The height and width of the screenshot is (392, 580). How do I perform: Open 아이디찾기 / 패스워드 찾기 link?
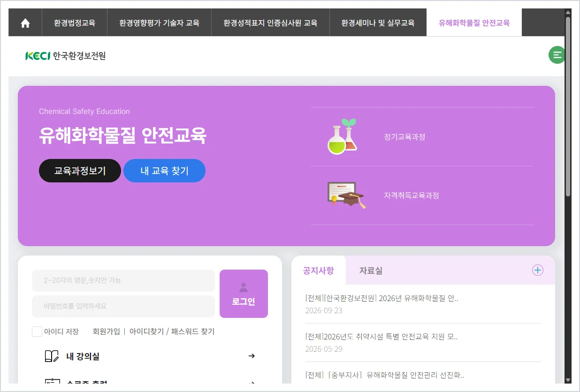coord(172,332)
